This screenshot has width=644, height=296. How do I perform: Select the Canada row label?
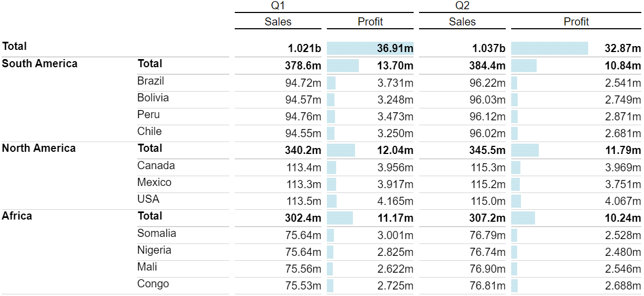(156, 165)
